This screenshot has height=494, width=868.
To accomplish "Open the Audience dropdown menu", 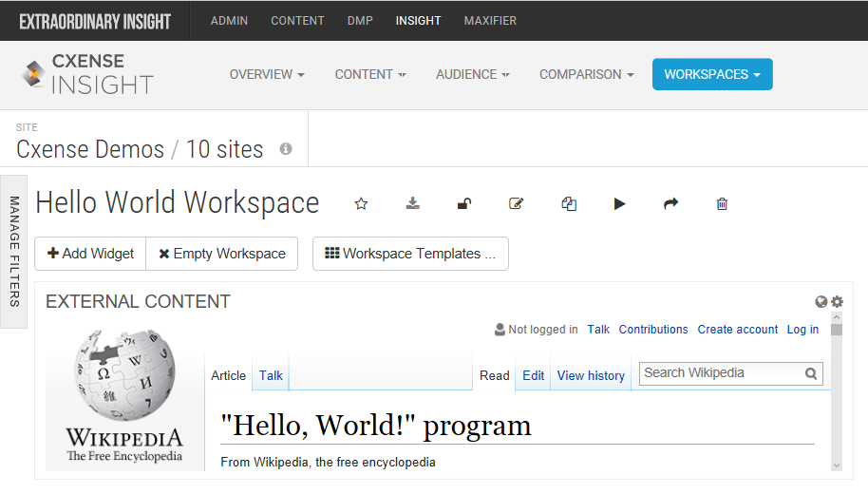I will 473,74.
